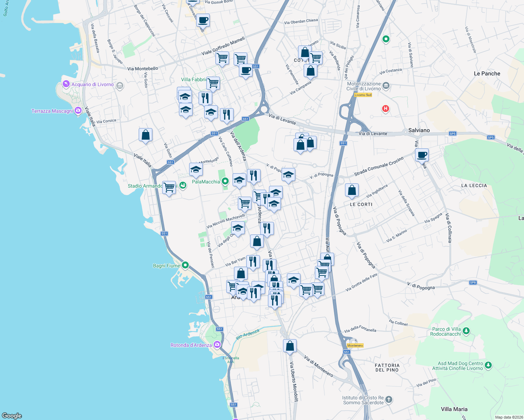Click the restaurant marker near PalaMacchia
This screenshot has width=524, height=420.
point(254,176)
